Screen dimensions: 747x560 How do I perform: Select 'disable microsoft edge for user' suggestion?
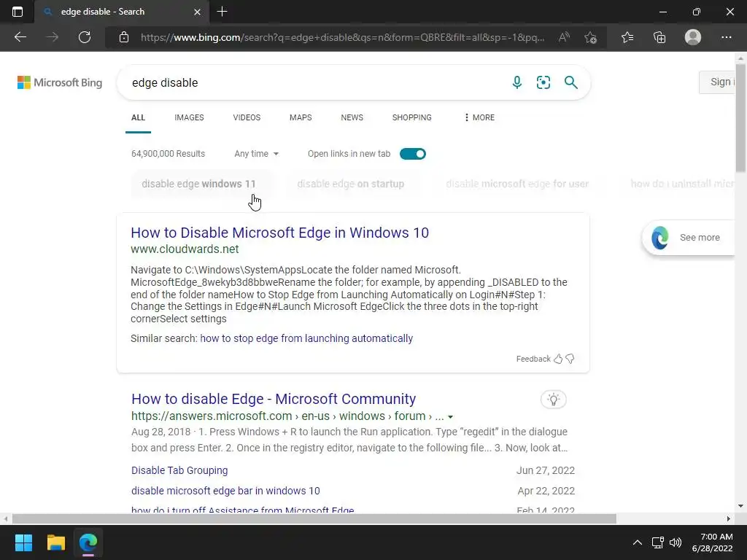coord(517,184)
